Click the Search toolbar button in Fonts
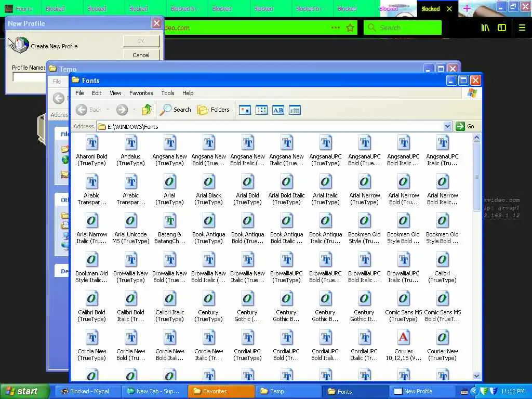 [176, 110]
